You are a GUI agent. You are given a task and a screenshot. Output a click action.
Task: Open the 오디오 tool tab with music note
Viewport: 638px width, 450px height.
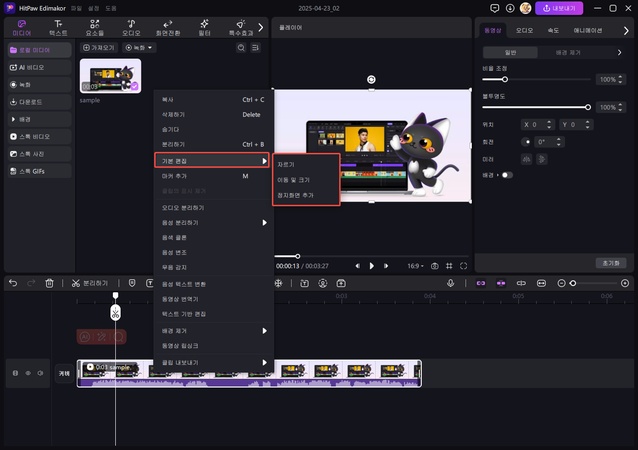point(131,28)
